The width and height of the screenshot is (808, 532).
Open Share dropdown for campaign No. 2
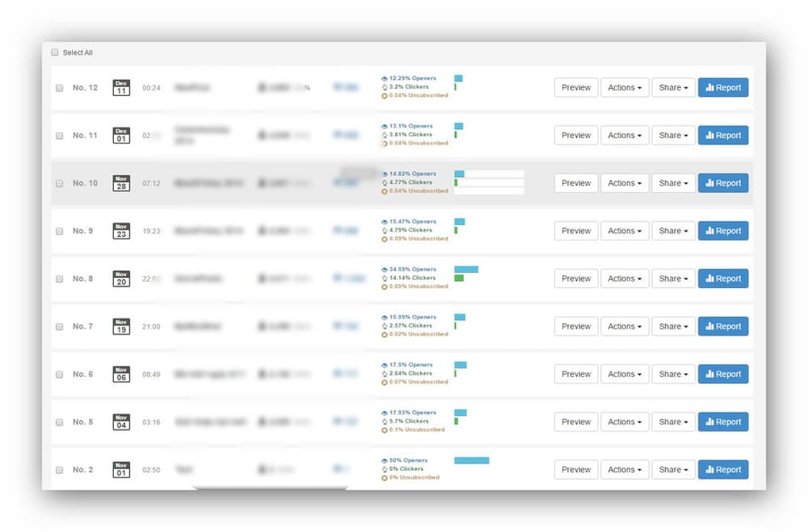(x=673, y=470)
